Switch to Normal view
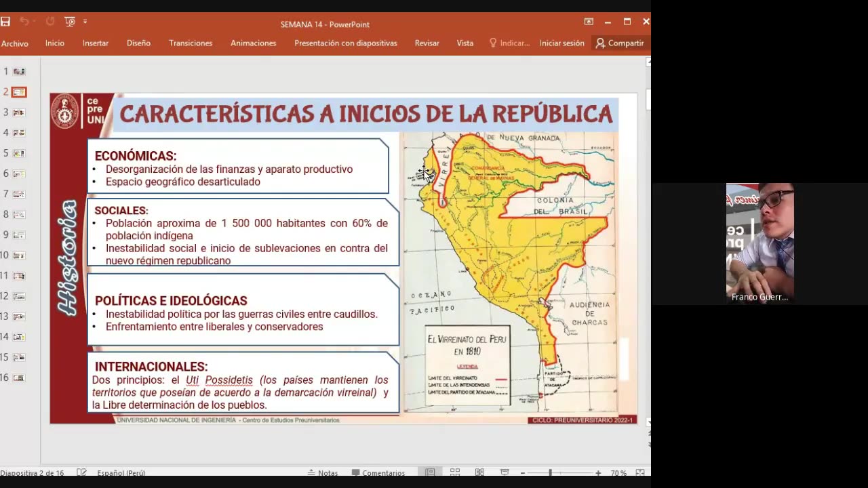868x488 pixels. (x=430, y=472)
